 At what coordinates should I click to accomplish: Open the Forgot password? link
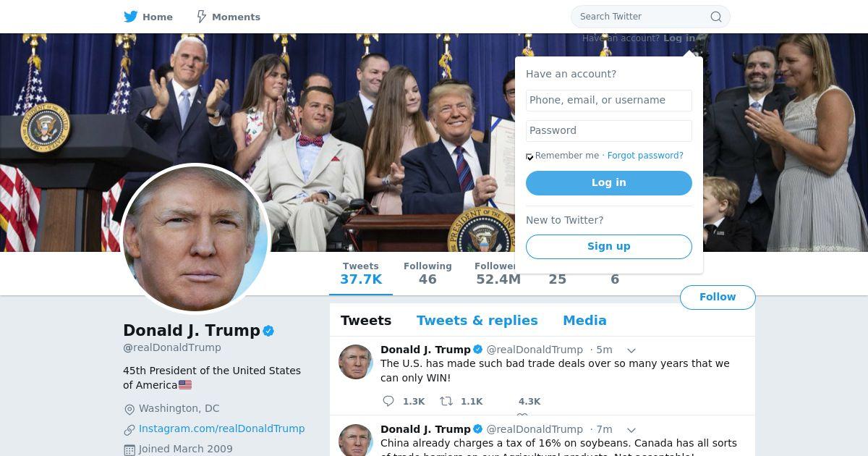(645, 156)
